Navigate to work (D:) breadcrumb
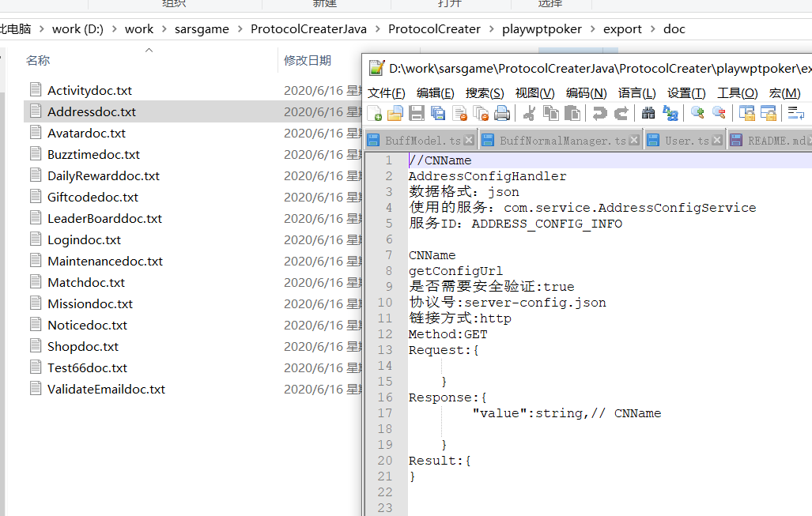The image size is (812, 516). click(77, 29)
